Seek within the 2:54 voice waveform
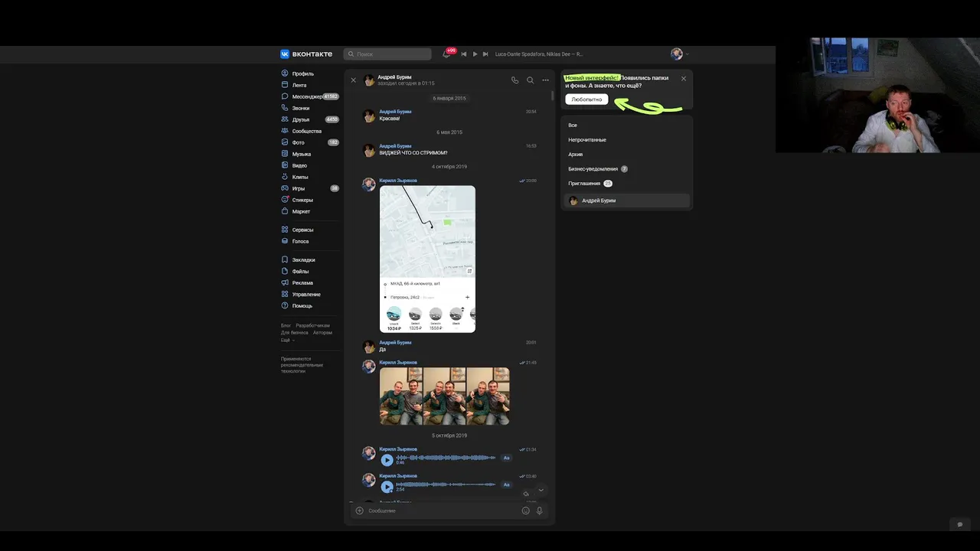Viewport: 980px width, 551px height. [x=446, y=484]
